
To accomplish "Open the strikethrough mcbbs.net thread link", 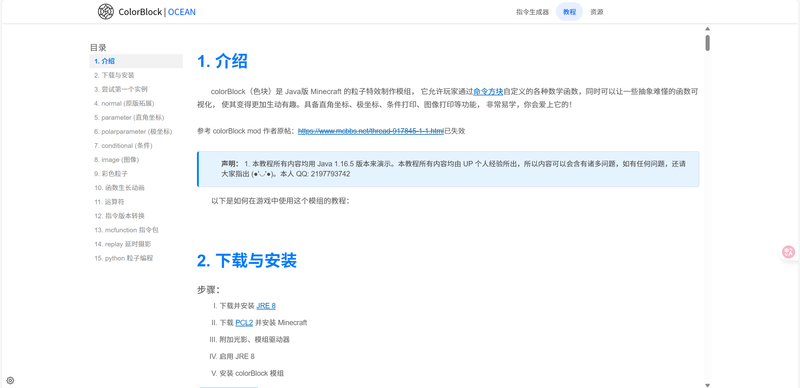I will 371,131.
